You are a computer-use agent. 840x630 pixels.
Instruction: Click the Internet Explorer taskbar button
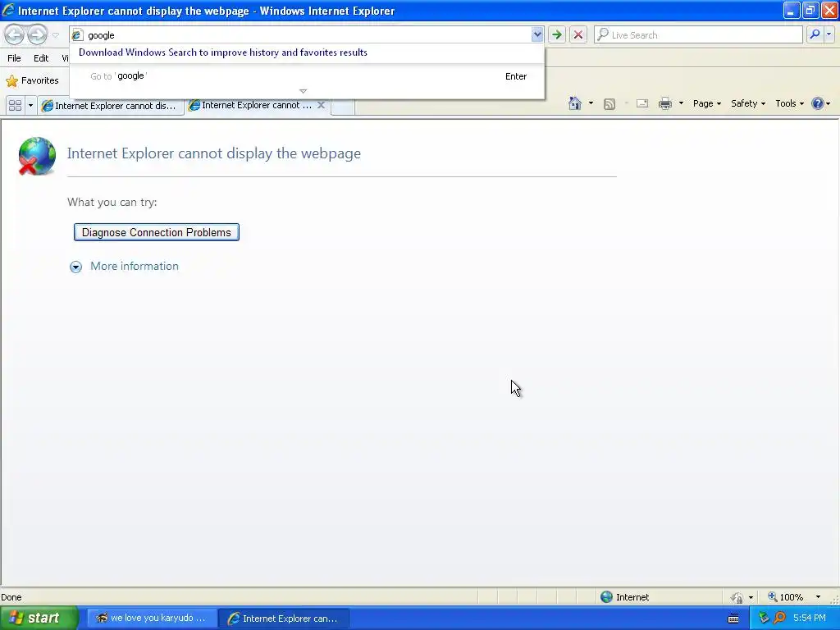[x=284, y=619]
